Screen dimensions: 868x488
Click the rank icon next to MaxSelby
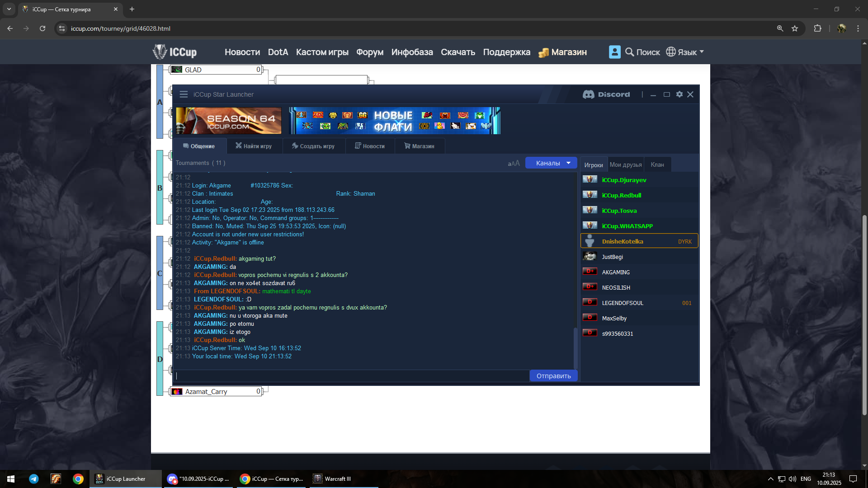(590, 317)
